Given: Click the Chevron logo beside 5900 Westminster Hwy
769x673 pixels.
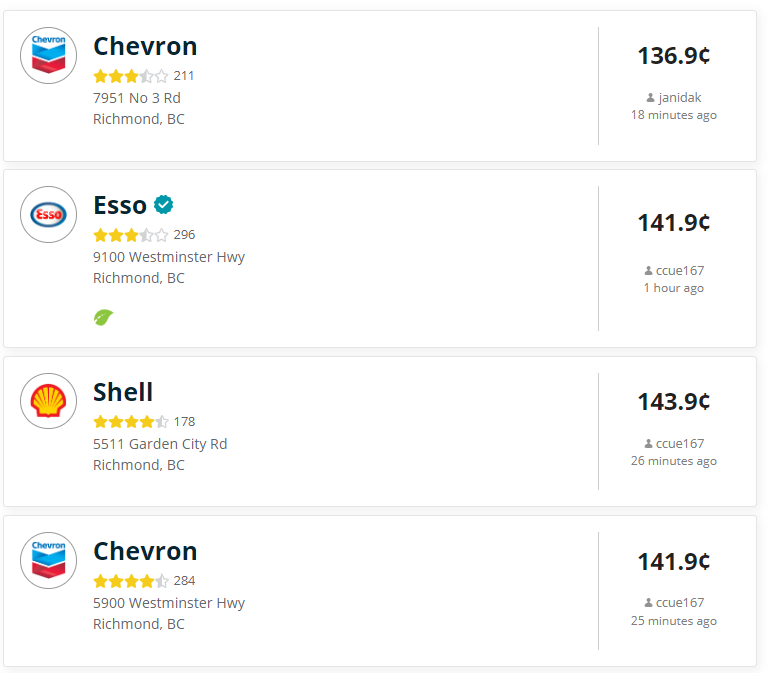Looking at the screenshot, I should click(x=48, y=560).
